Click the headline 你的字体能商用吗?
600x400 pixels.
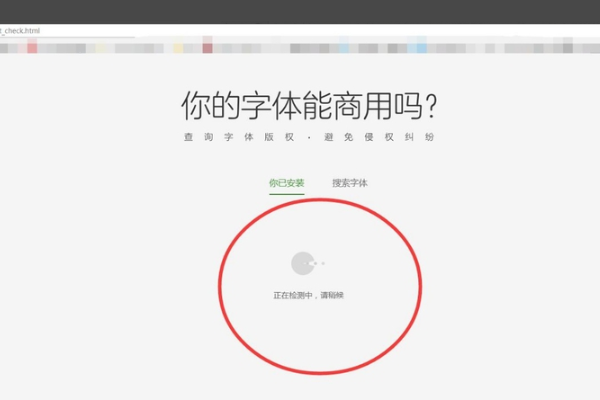(309, 106)
